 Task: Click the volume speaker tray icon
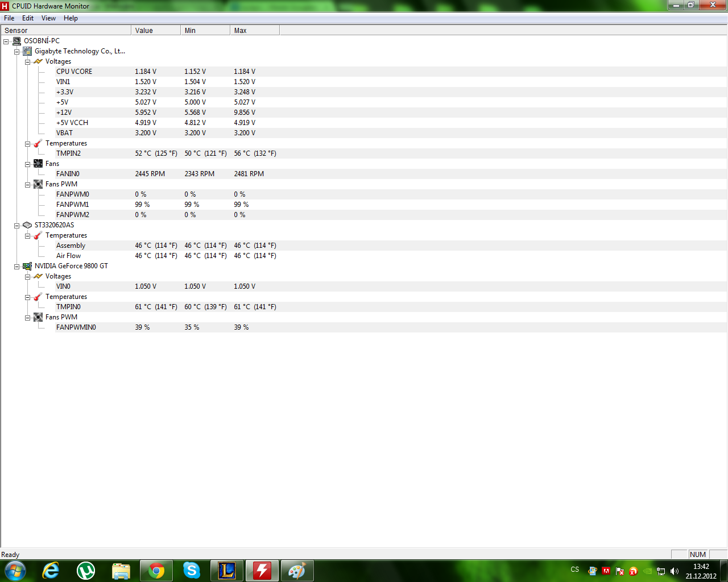[675, 571]
